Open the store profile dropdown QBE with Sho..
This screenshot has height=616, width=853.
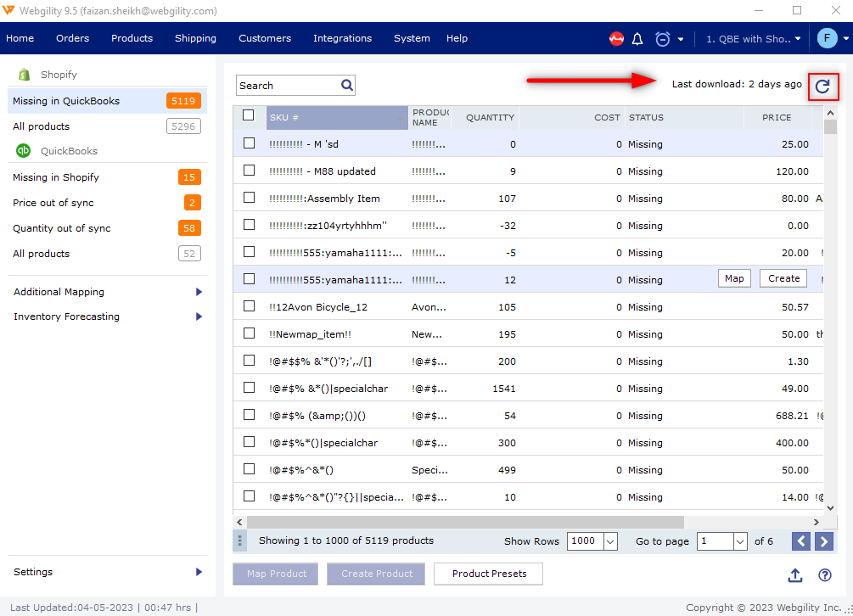click(x=754, y=38)
